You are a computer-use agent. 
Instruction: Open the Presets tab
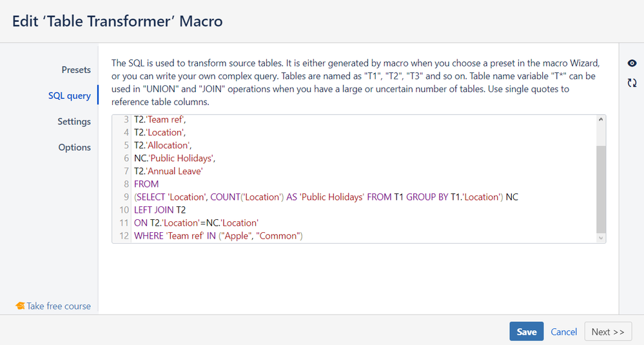coord(76,70)
